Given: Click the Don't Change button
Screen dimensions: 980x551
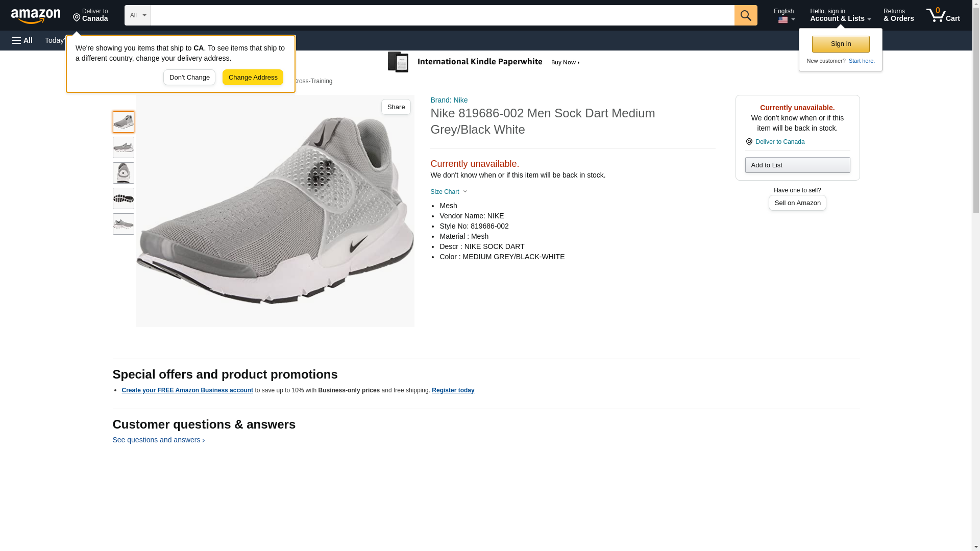Looking at the screenshot, I should point(189,78).
